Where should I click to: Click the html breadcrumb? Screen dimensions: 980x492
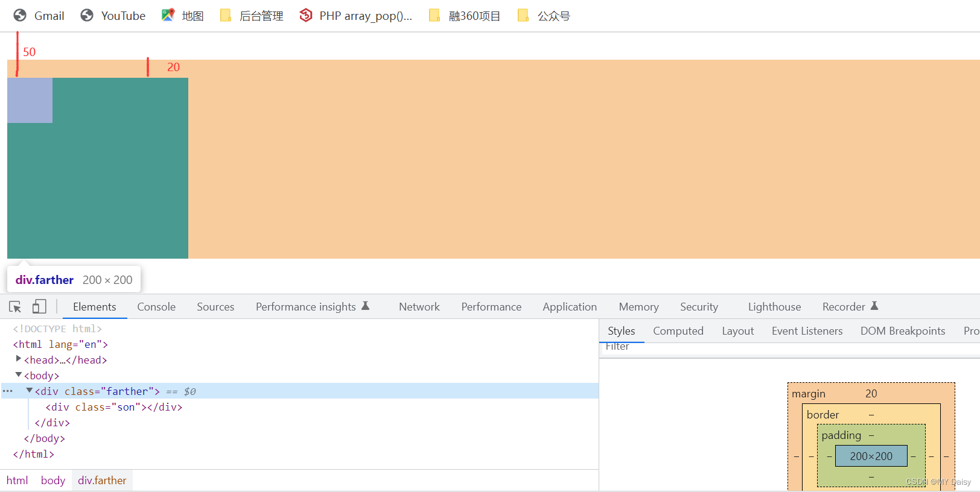(17, 481)
